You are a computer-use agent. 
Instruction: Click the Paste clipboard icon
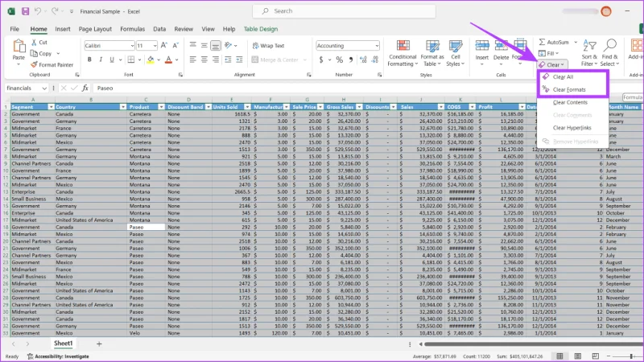[x=19, y=47]
